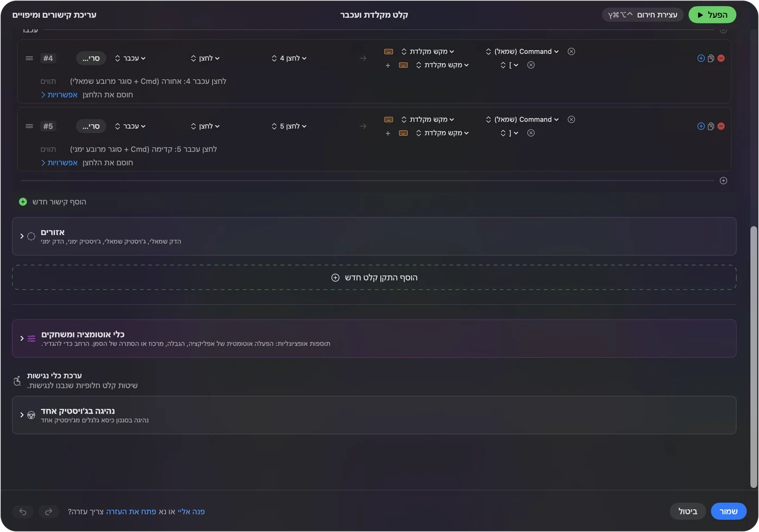Image resolution: width=759 pixels, height=532 pixels.
Task: Open the פתח את העזרה link
Action: (131, 511)
